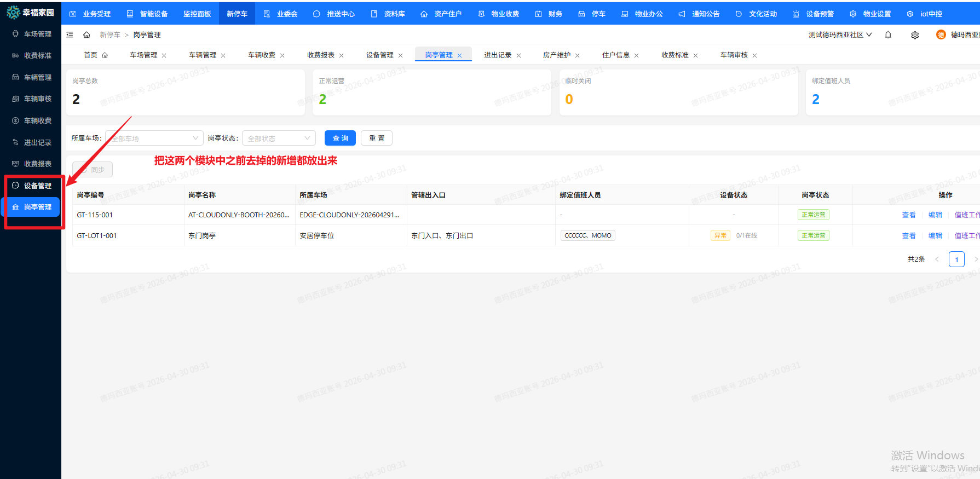Screen dimensions: 980x479
Task: Close the 房产维护 tab with its X
Action: pos(577,55)
